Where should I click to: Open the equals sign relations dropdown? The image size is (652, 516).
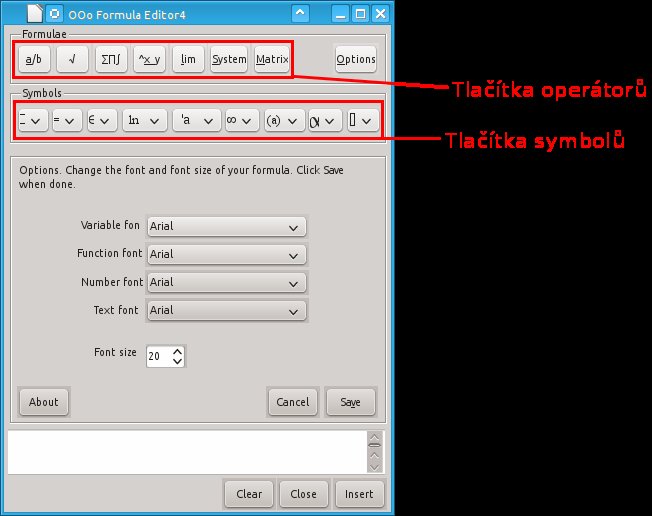tap(67, 121)
